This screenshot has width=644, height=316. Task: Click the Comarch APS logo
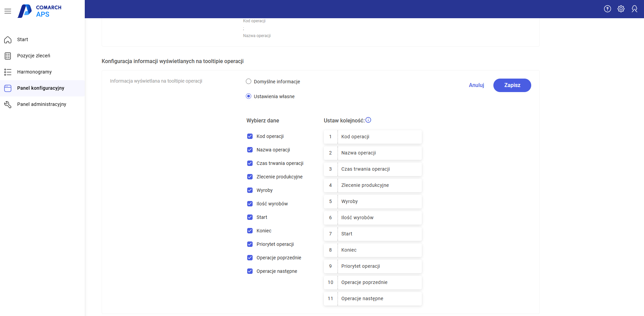(x=40, y=11)
